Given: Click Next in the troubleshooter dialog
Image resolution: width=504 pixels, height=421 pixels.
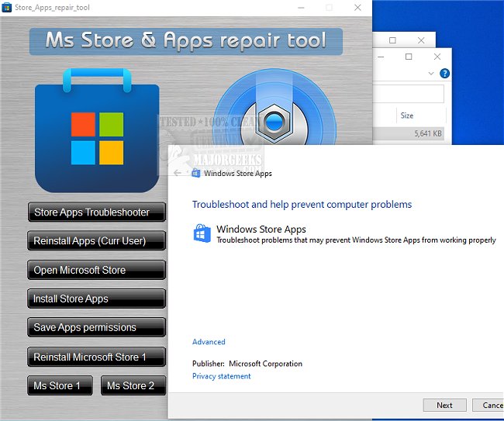Looking at the screenshot, I should point(444,405).
